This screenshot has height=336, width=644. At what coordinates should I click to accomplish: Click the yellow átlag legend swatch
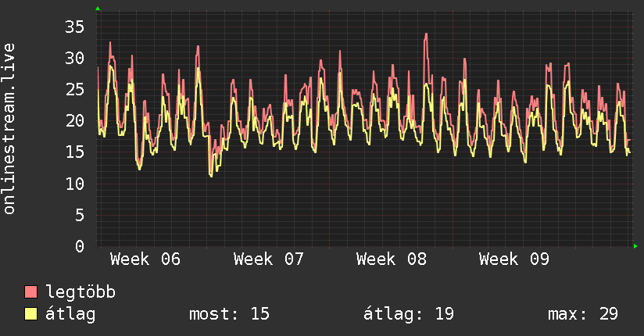click(30, 314)
